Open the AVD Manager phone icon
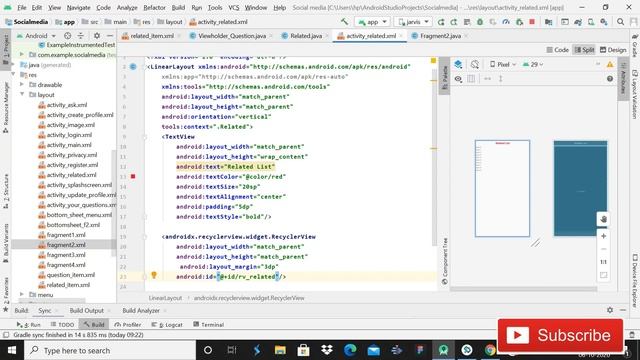 pos(591,22)
